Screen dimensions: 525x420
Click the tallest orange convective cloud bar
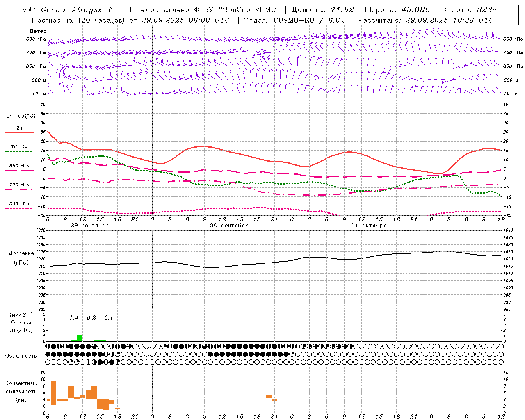(x=53, y=393)
